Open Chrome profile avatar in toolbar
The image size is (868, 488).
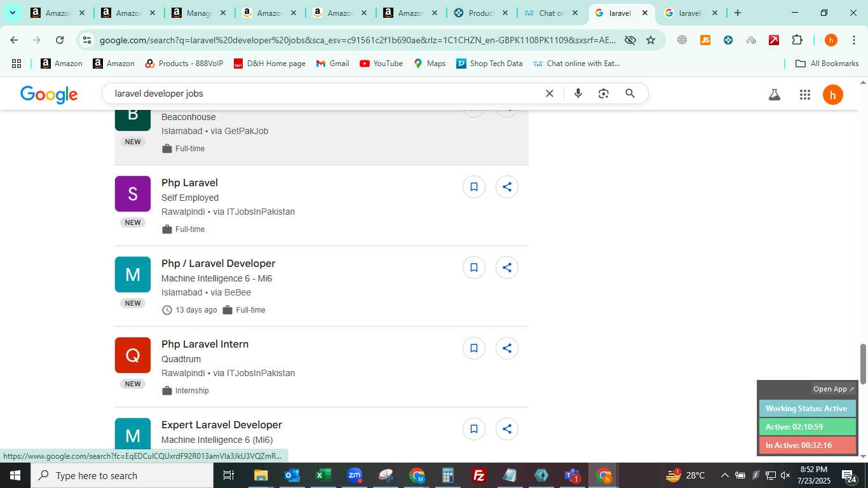pos(831,40)
